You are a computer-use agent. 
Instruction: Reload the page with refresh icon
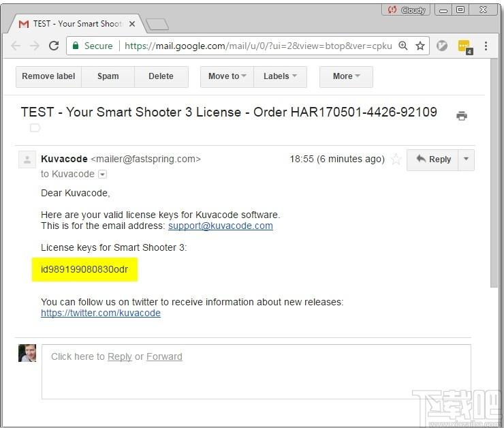[54, 46]
